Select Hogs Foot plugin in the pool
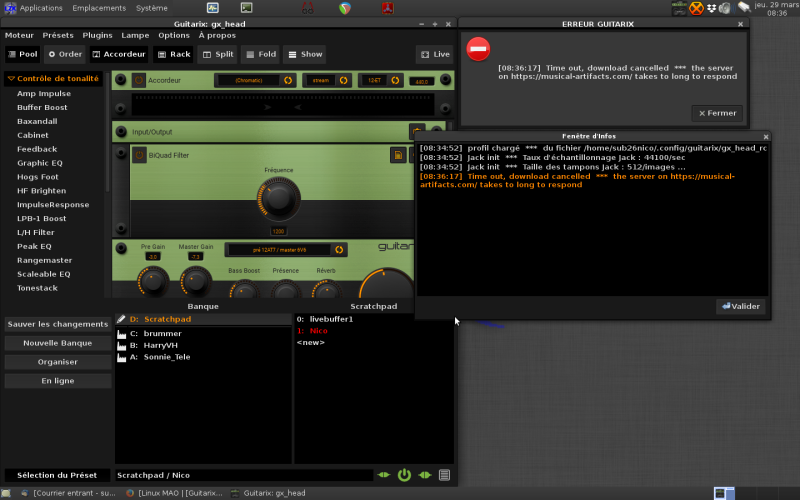This screenshot has width=800, height=500. tap(38, 177)
